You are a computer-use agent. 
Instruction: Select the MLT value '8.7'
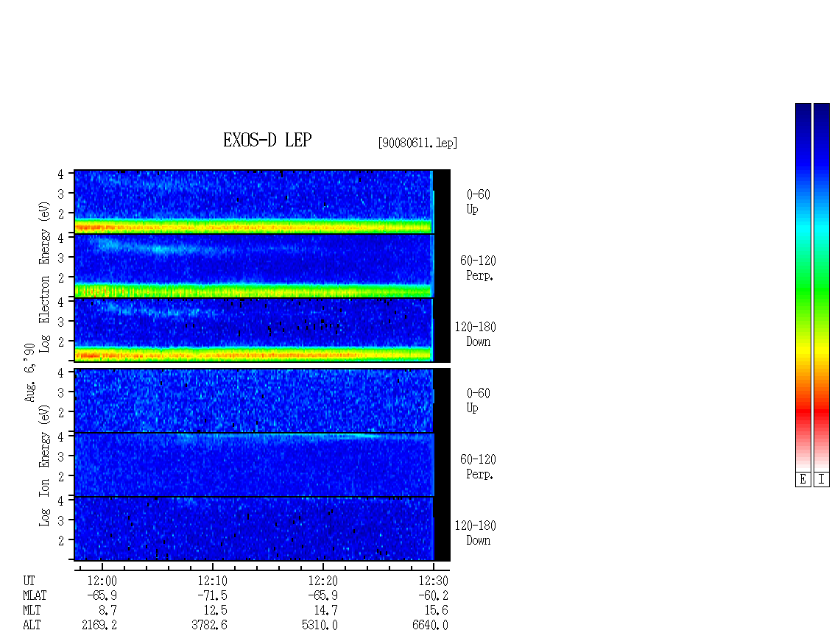(107, 611)
